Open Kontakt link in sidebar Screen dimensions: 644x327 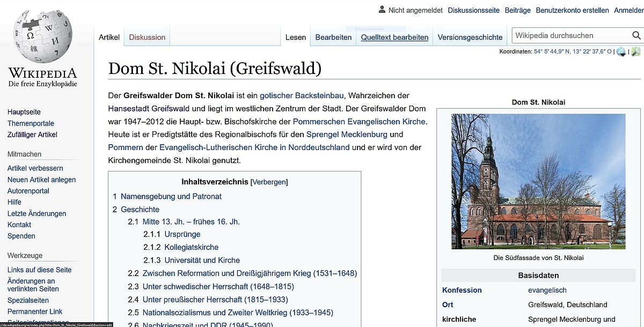pyautogui.click(x=19, y=225)
